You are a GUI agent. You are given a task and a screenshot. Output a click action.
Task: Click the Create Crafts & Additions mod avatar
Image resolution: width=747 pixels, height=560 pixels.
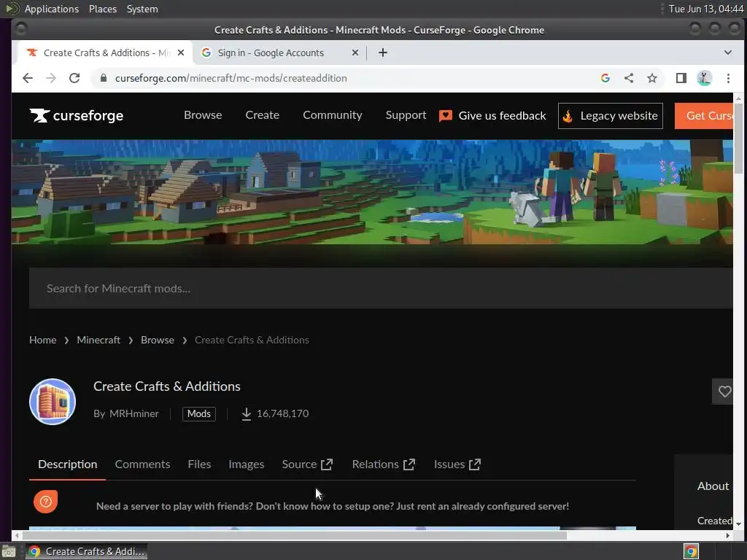click(x=53, y=402)
